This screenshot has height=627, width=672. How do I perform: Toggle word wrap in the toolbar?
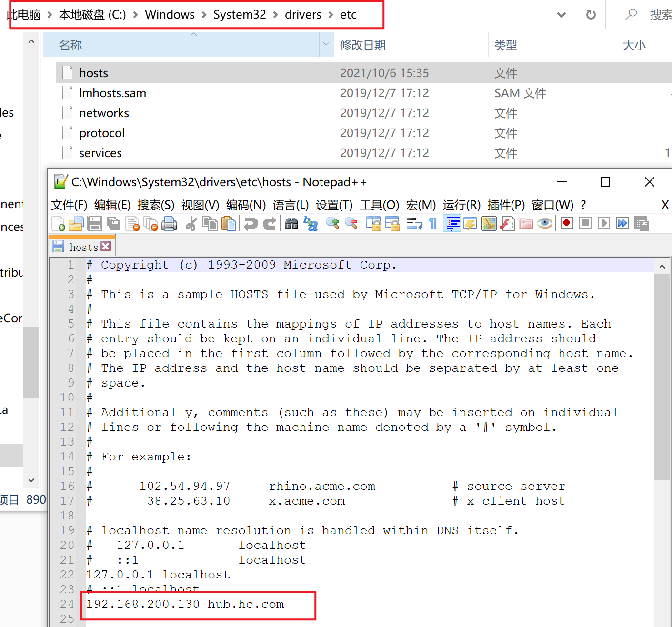[414, 223]
